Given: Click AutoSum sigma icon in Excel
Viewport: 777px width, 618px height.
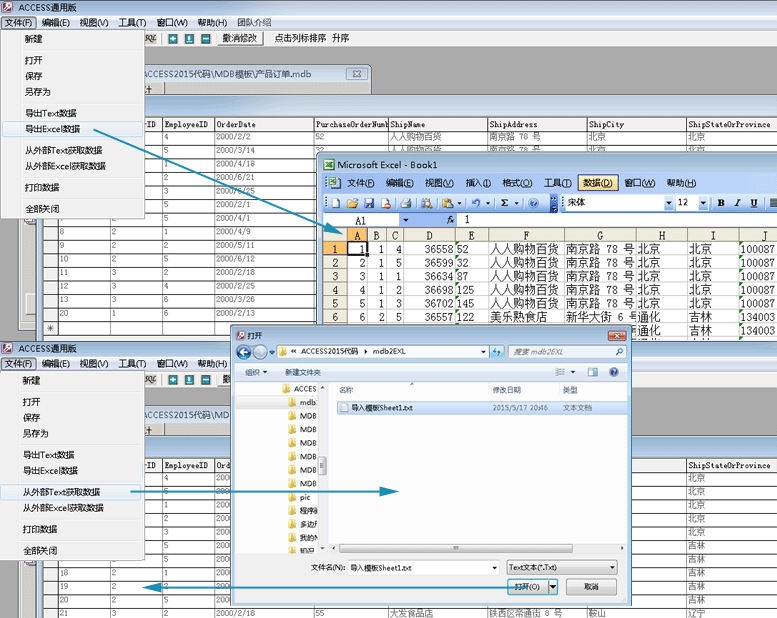Looking at the screenshot, I should point(504,203).
